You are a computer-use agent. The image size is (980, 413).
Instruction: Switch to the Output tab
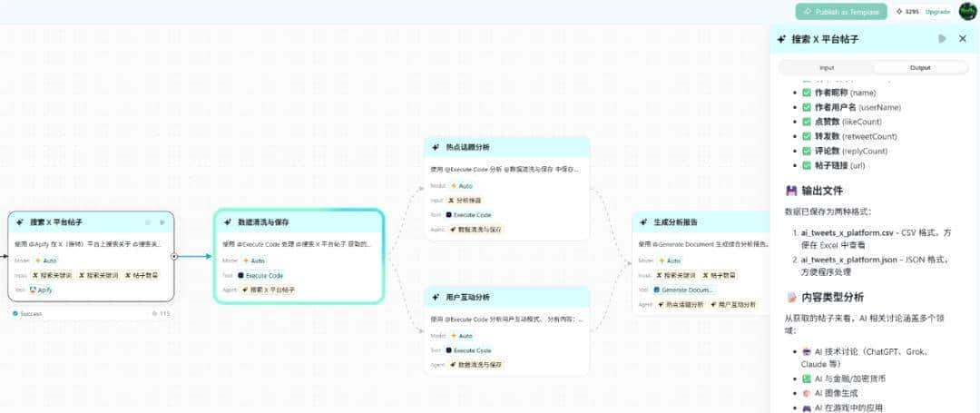point(920,67)
